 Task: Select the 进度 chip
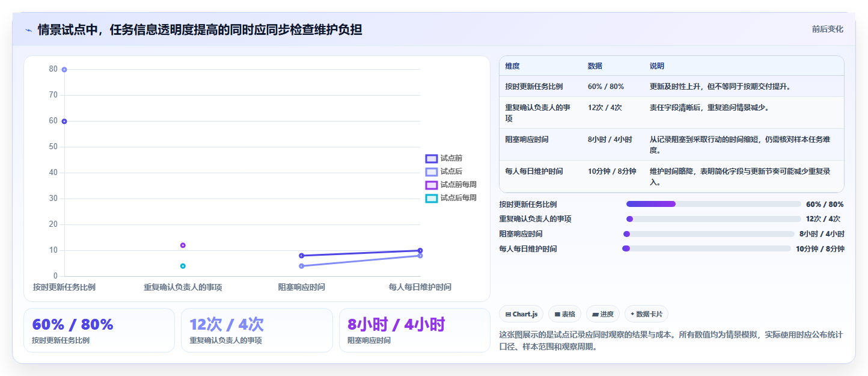point(603,314)
